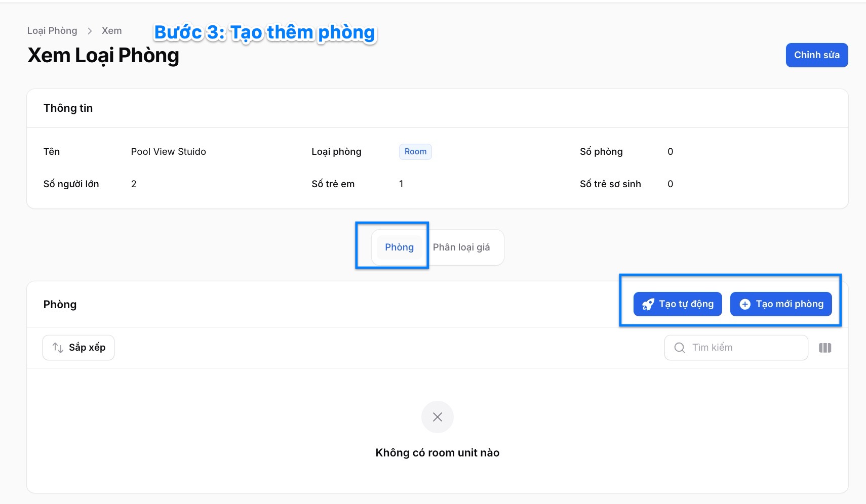This screenshot has height=504, width=866.
Task: Click the Room type badge
Action: (415, 152)
